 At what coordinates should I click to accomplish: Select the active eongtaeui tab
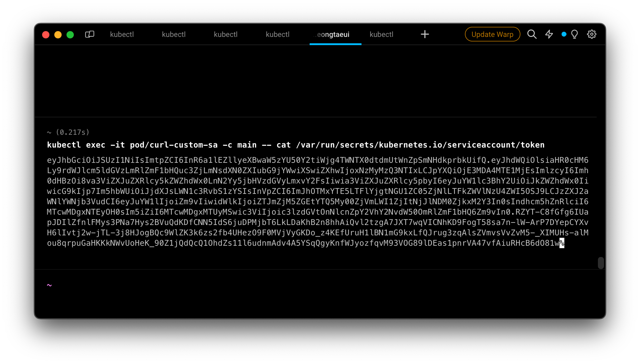[333, 34]
